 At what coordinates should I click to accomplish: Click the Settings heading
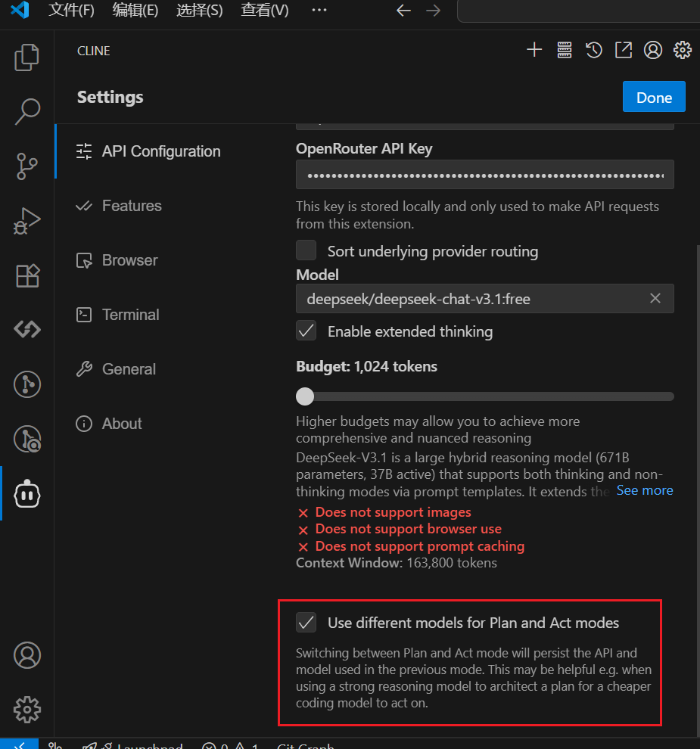110,97
